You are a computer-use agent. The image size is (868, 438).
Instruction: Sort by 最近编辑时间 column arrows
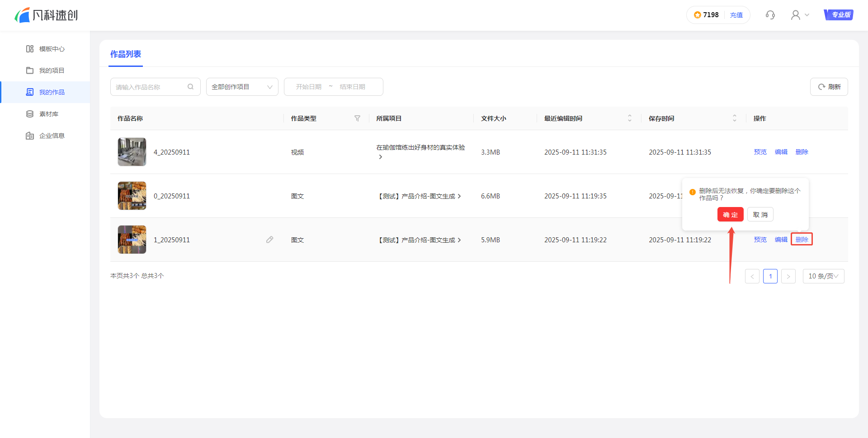[x=629, y=118]
